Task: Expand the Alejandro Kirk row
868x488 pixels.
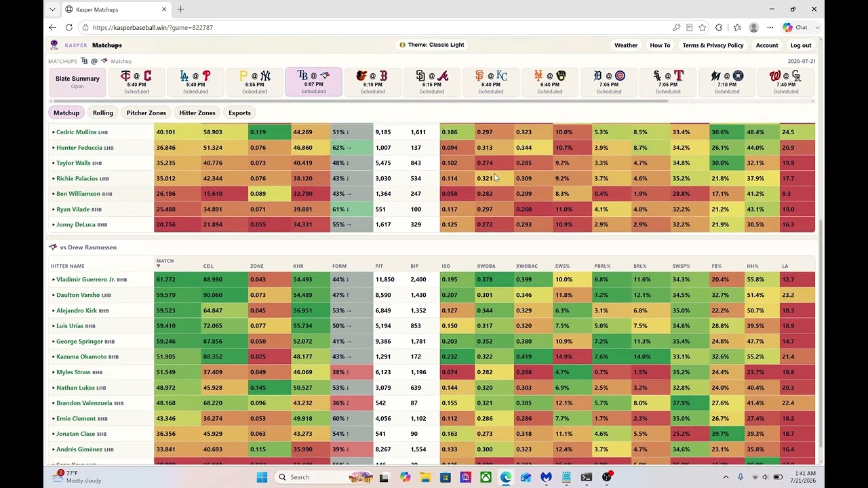Action: pos(53,310)
